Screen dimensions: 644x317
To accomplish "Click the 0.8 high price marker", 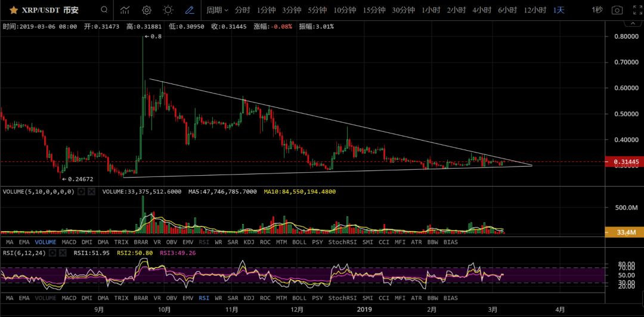I will (x=153, y=36).
